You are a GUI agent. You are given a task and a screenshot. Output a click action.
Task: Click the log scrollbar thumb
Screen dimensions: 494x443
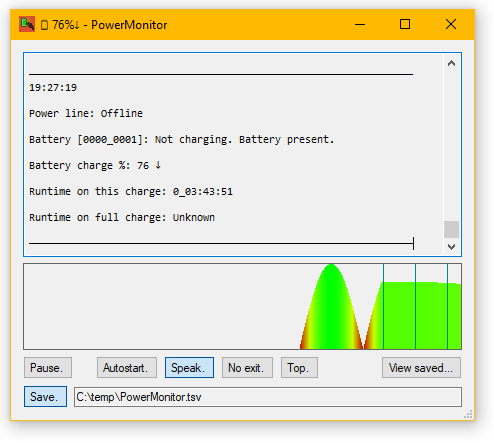click(451, 229)
